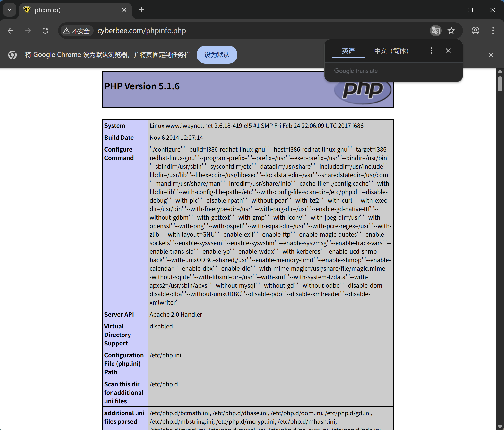
Task: Open Chrome's three-dot main menu
Action: [493, 31]
